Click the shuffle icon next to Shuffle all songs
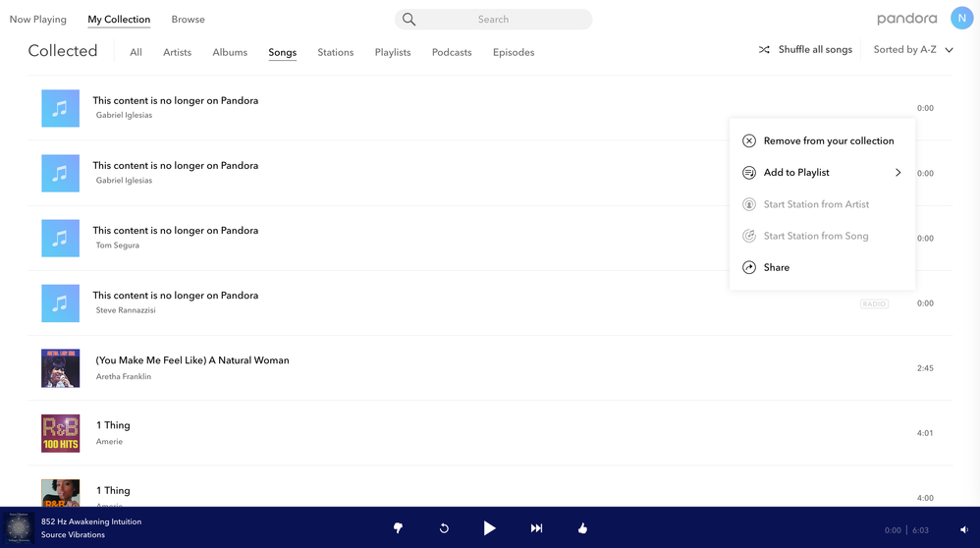 764,50
